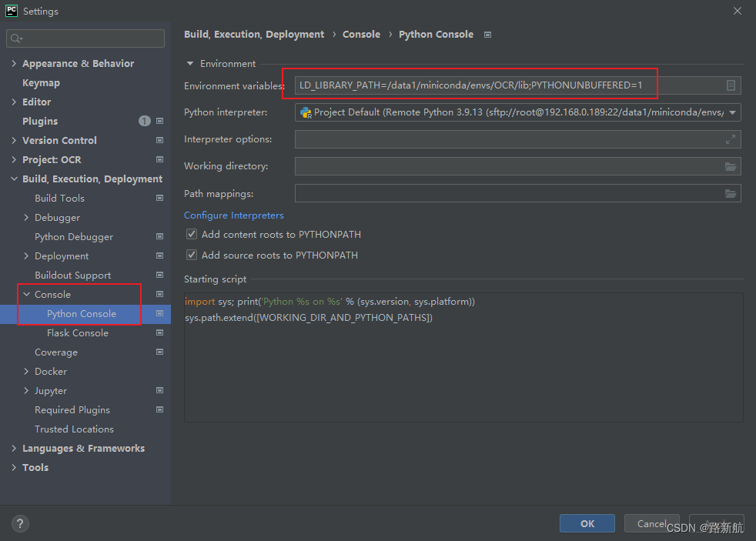Image resolution: width=756 pixels, height=541 pixels.
Task: Click the Interpreter options field
Action: pos(518,139)
